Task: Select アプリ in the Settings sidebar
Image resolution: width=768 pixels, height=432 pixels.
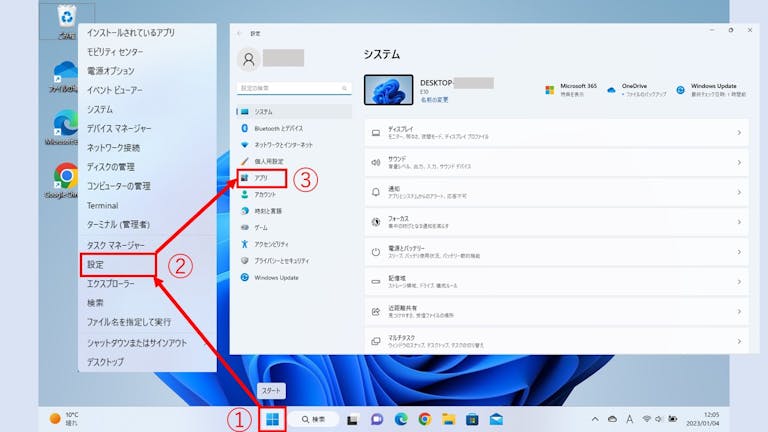Action: [262, 178]
